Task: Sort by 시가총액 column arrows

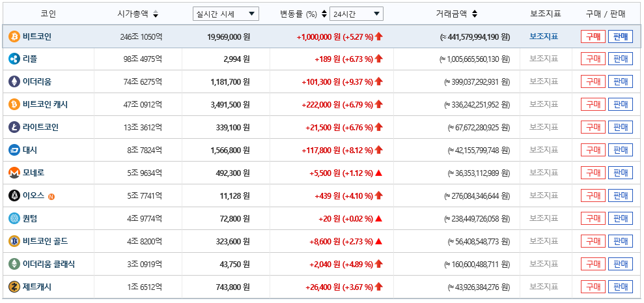Action: [x=155, y=14]
